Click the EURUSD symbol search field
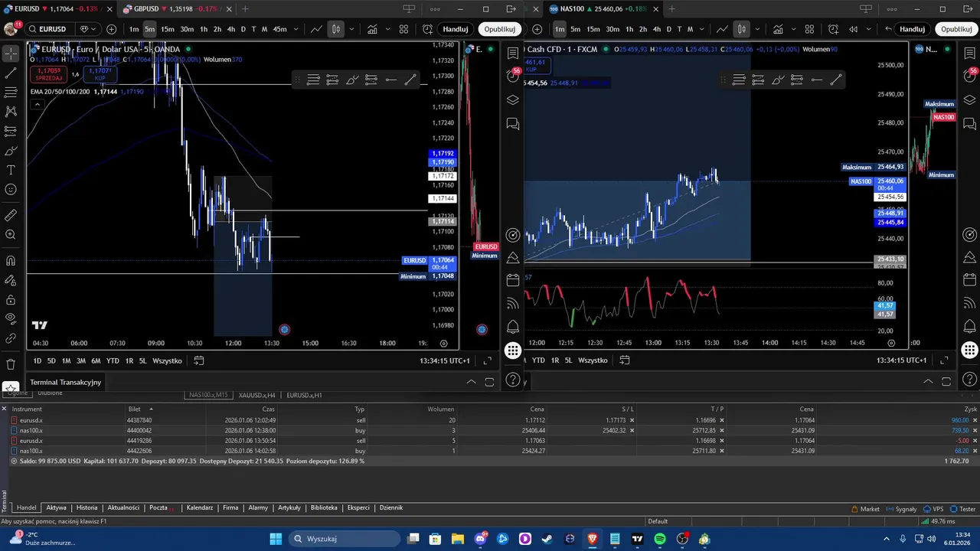This screenshot has width=980, height=551. point(52,29)
